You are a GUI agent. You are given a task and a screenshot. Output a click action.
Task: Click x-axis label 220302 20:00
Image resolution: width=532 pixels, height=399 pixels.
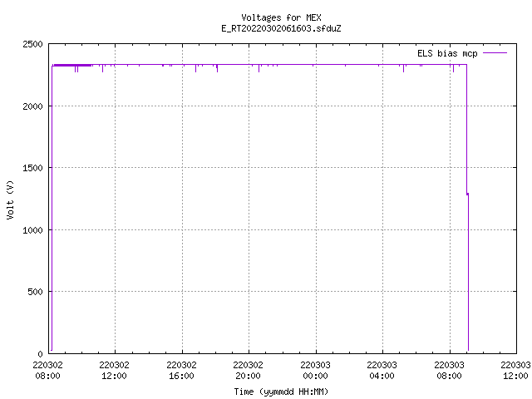pyautogui.click(x=248, y=371)
